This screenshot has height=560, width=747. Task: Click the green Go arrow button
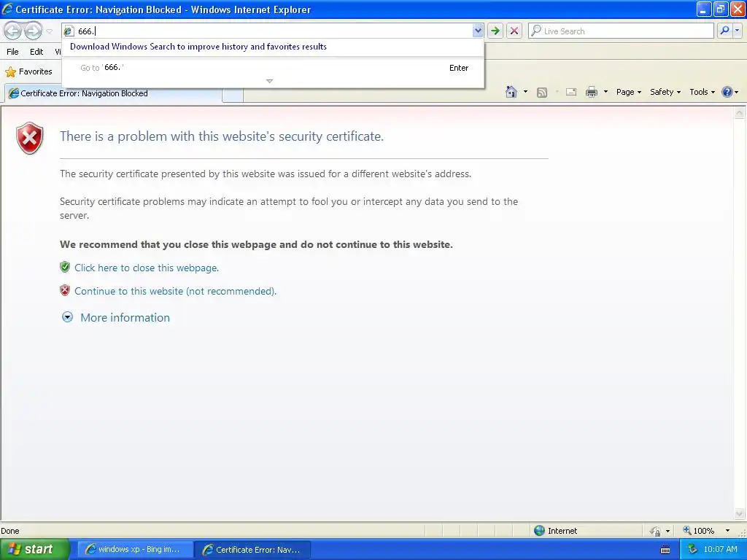(x=495, y=31)
